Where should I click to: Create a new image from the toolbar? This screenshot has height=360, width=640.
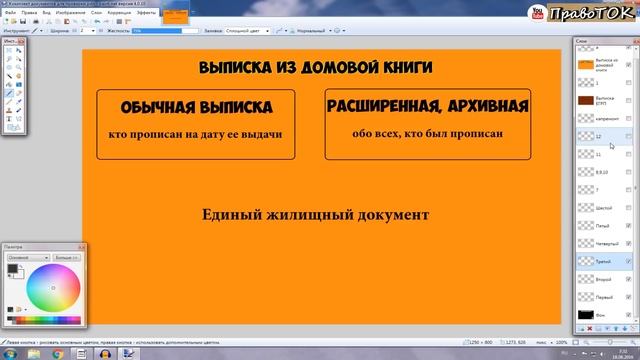[6, 21]
